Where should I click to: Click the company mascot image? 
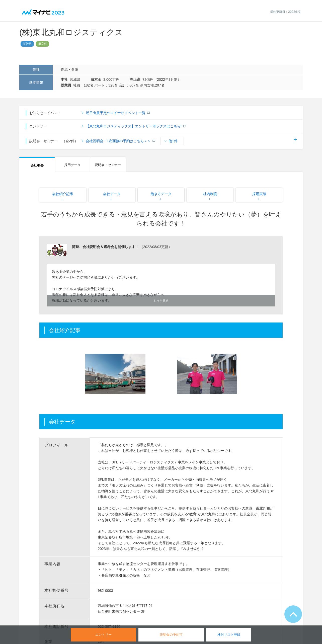(57, 250)
